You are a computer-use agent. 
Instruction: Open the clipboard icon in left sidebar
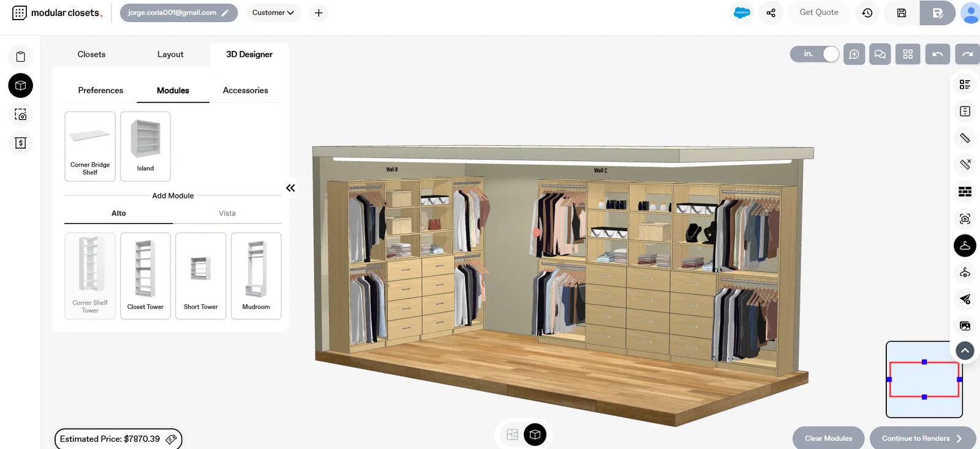[20, 57]
